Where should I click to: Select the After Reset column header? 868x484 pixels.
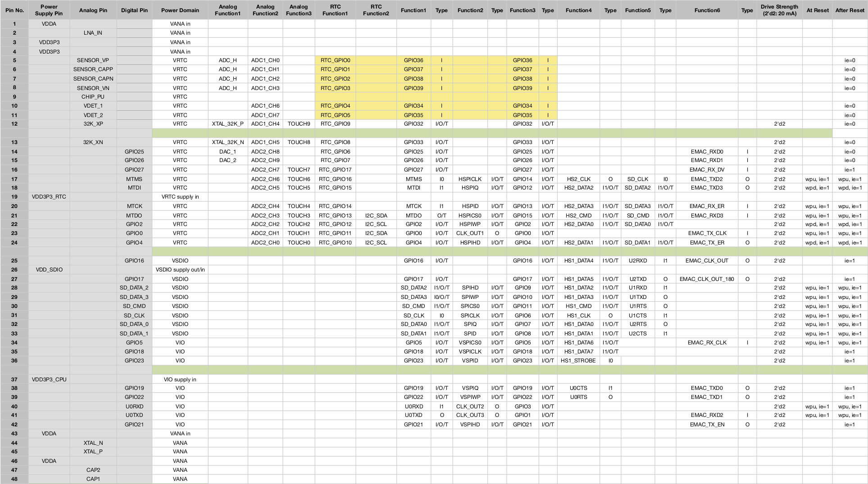pyautogui.click(x=850, y=10)
